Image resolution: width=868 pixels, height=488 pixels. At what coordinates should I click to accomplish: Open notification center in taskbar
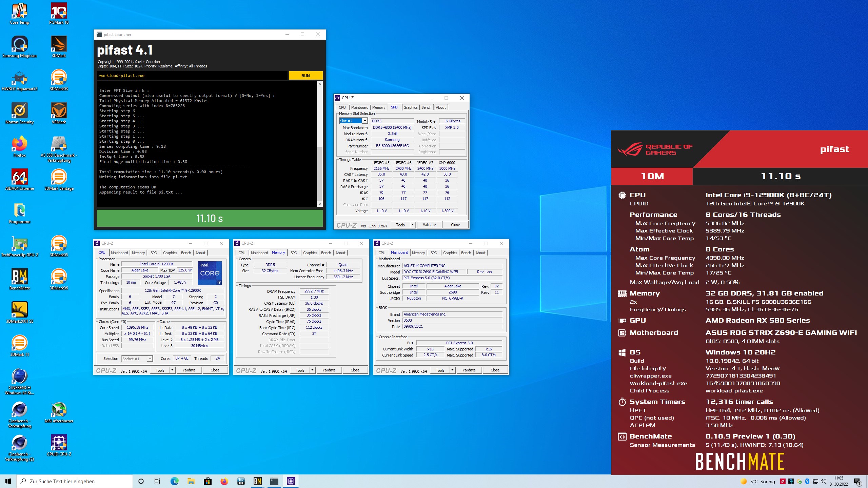(857, 481)
